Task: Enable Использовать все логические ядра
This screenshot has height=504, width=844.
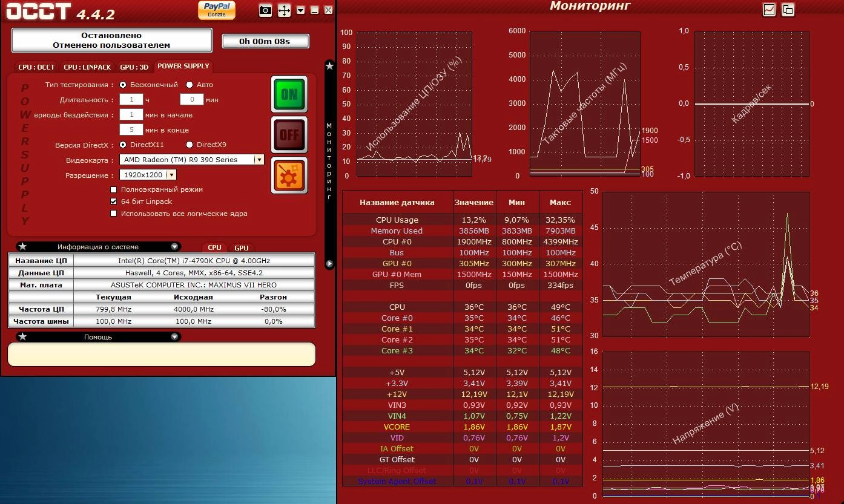Action: tap(114, 214)
